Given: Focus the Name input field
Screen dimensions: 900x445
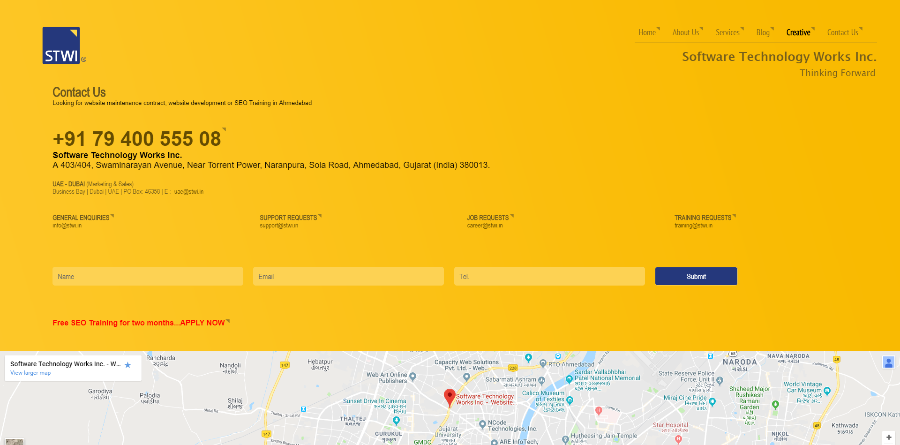Looking at the screenshot, I should click(x=148, y=276).
